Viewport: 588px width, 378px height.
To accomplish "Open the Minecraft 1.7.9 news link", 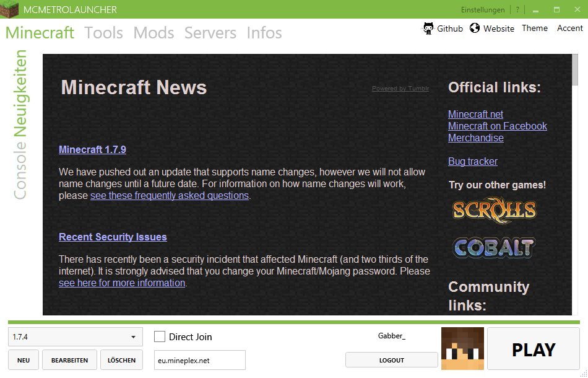I will click(x=92, y=149).
